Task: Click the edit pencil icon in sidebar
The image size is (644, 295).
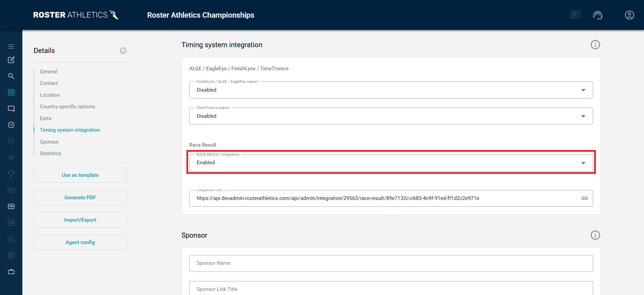Action: pos(11,60)
